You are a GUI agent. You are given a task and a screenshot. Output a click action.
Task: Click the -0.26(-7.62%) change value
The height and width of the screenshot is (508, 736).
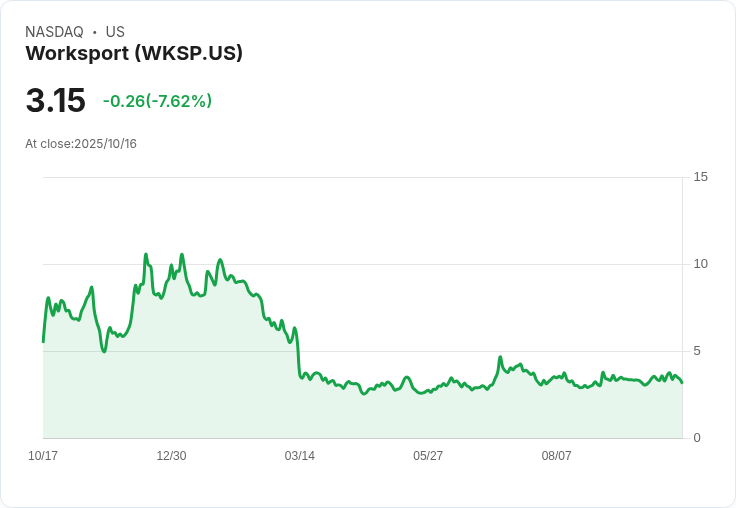157,101
